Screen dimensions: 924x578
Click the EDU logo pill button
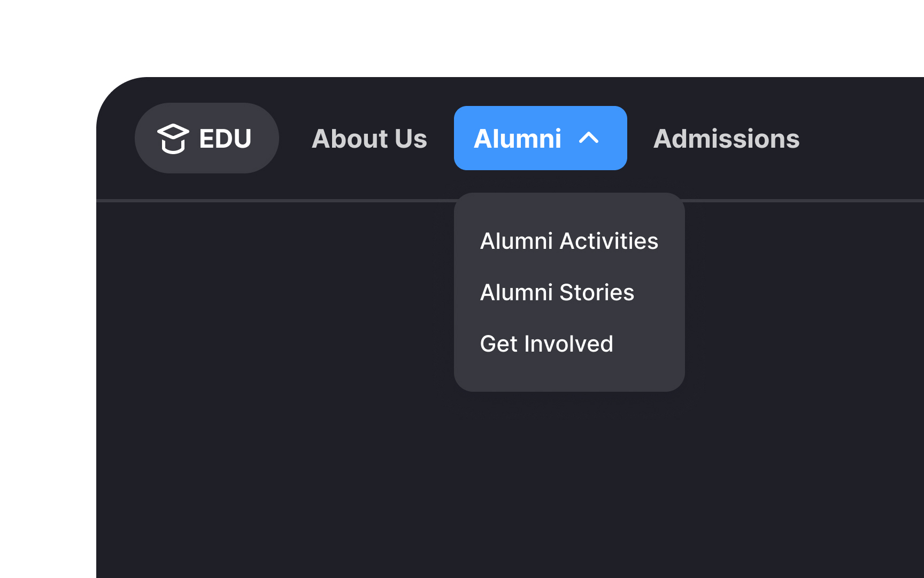click(x=206, y=138)
